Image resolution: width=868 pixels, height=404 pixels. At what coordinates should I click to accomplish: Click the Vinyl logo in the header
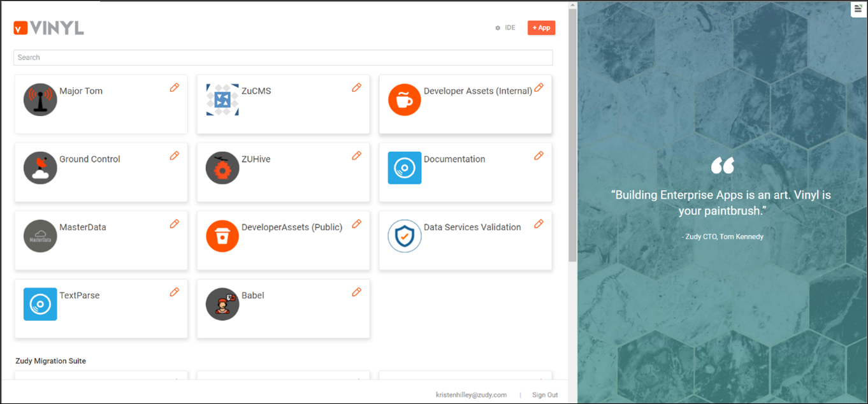(48, 28)
